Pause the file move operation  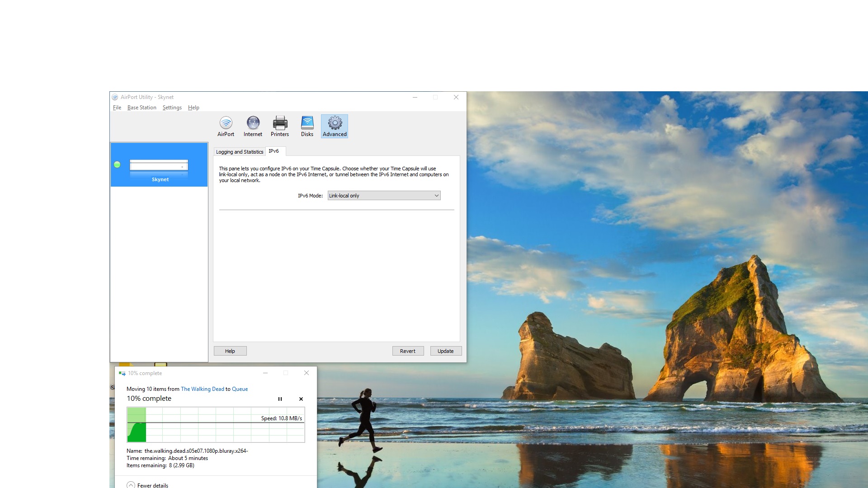pyautogui.click(x=280, y=399)
